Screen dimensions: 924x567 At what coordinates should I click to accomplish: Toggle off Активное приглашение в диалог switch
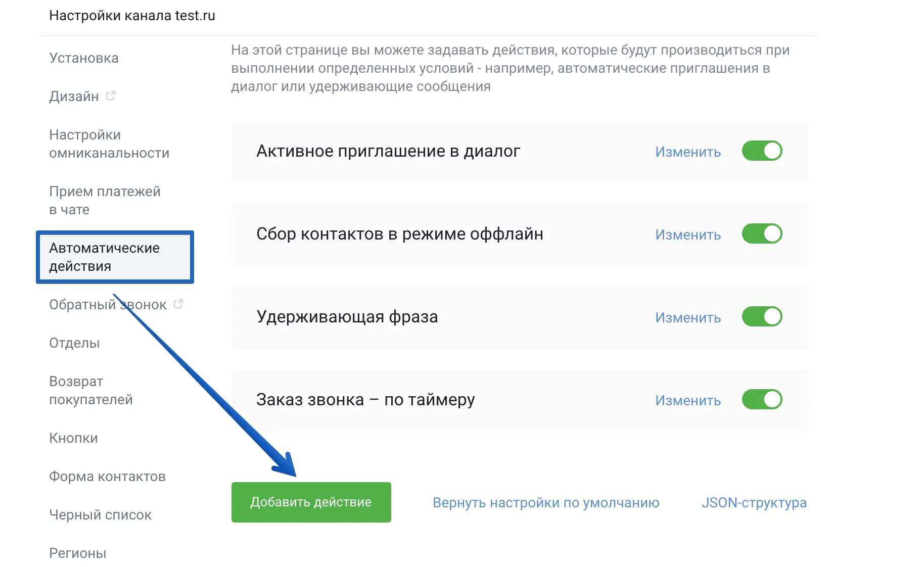point(762,151)
